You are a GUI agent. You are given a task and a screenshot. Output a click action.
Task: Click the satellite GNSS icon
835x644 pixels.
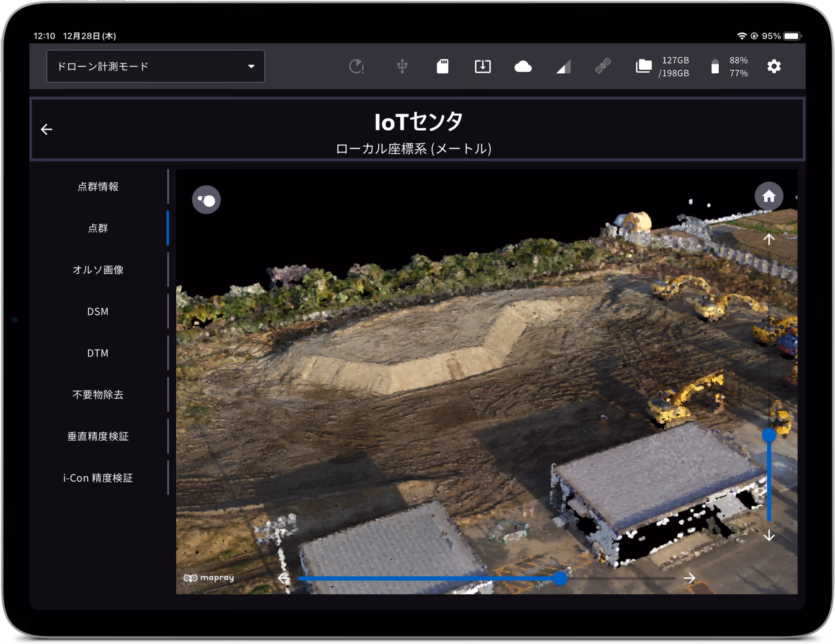coord(603,66)
